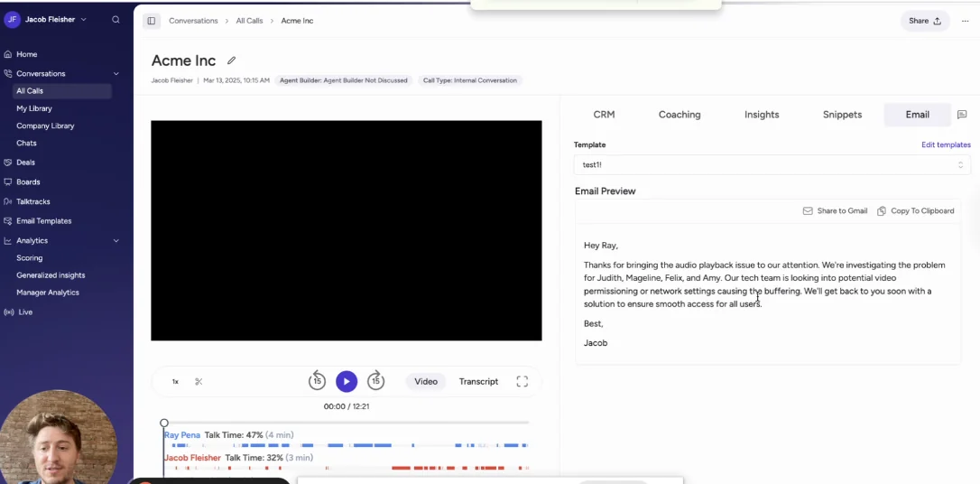Click the Deals icon in sidebar
980x484 pixels.
point(7,162)
